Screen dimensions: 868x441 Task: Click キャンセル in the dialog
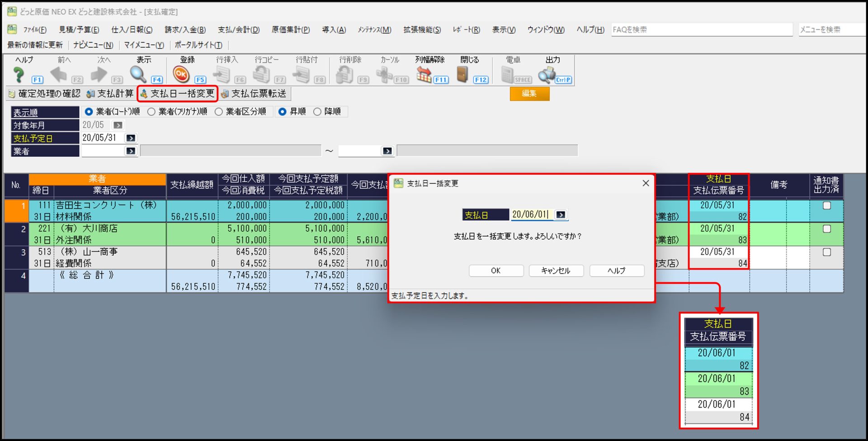[x=556, y=270]
